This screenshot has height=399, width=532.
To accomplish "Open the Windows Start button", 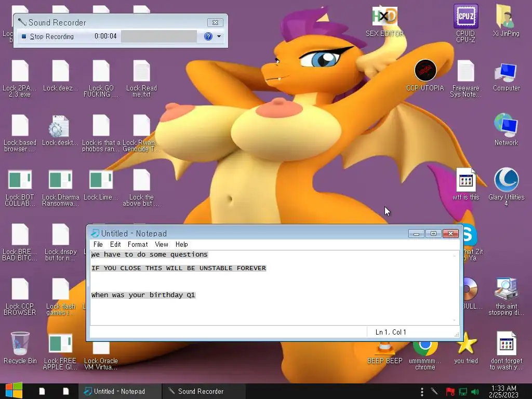I will [x=14, y=391].
